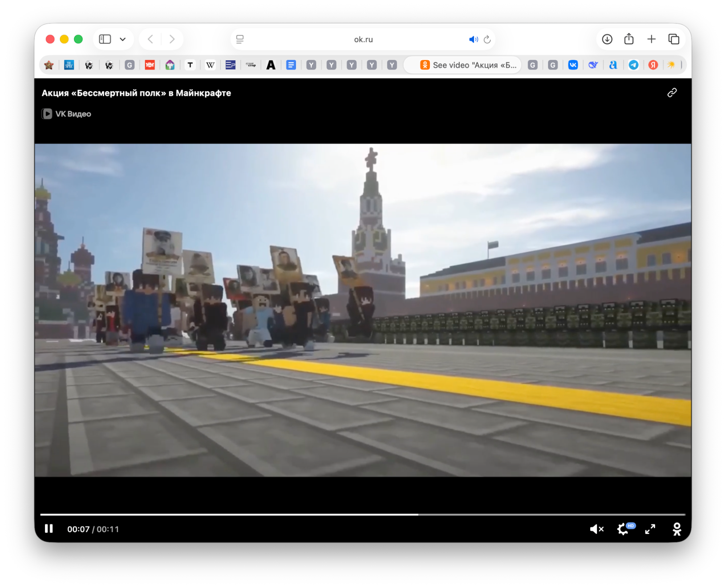Screen dimensions: 726x588
Task: Unmute the video sound
Action: tap(596, 529)
